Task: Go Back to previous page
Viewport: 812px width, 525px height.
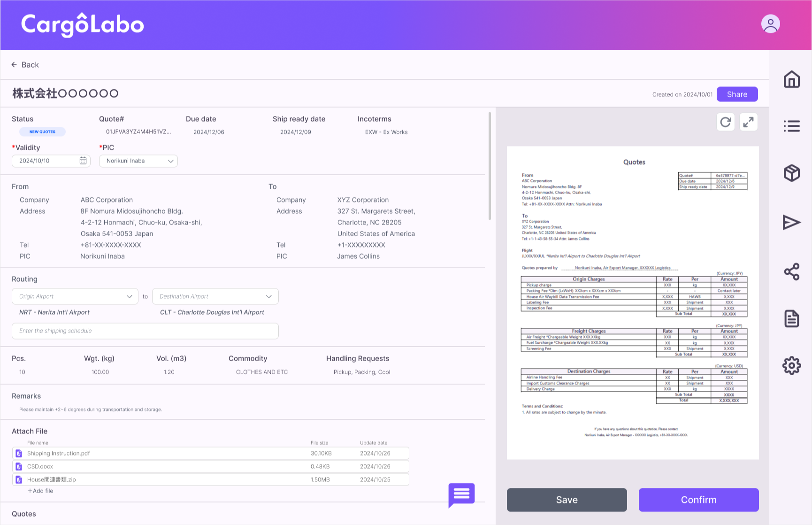Action: 25,65
